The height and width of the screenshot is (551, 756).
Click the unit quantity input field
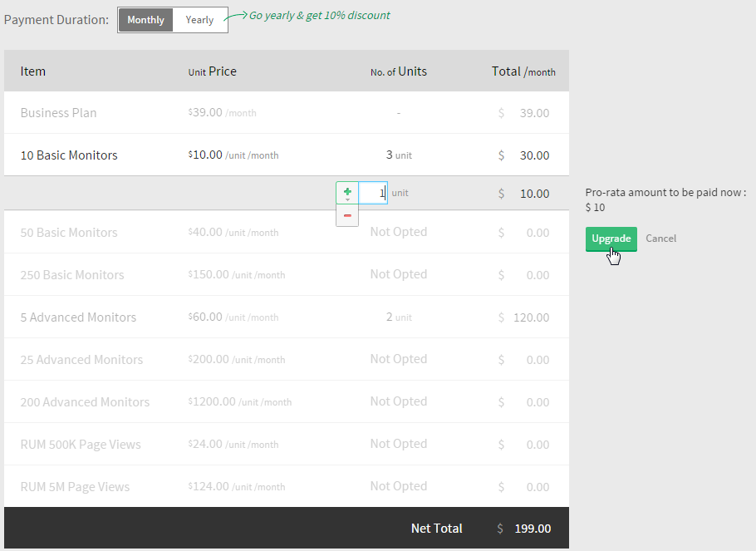[x=372, y=193]
